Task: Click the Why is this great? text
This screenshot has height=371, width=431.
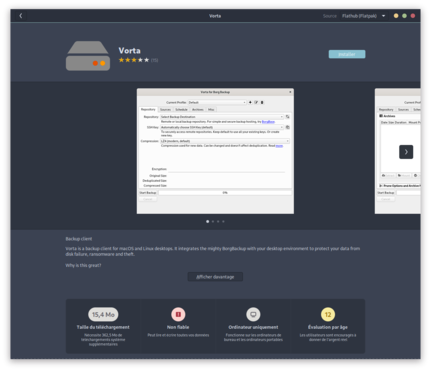Action: click(83, 265)
